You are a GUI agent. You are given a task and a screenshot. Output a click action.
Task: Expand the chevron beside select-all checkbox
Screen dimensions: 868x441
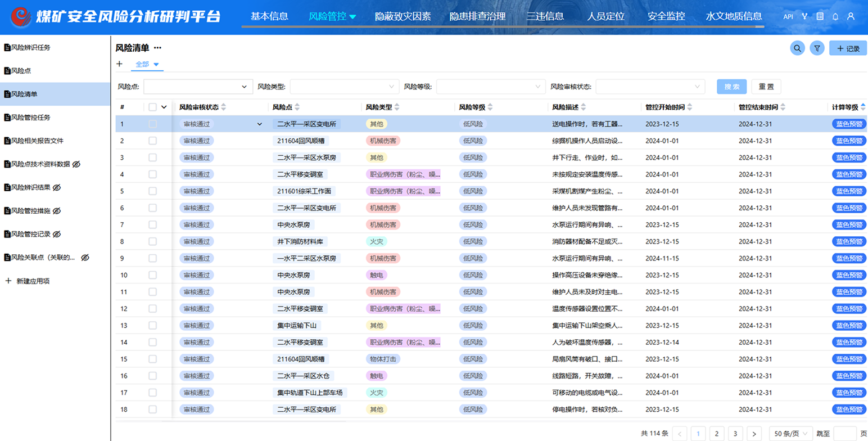tap(164, 107)
